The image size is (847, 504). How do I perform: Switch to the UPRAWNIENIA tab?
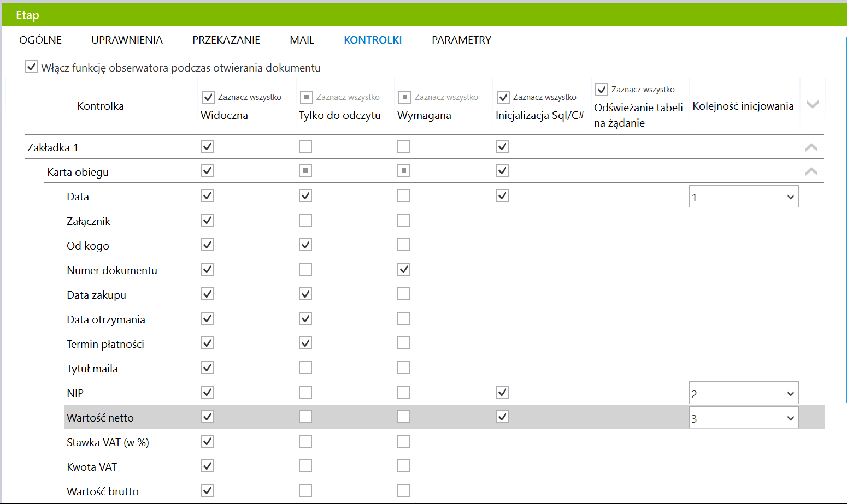tap(127, 40)
